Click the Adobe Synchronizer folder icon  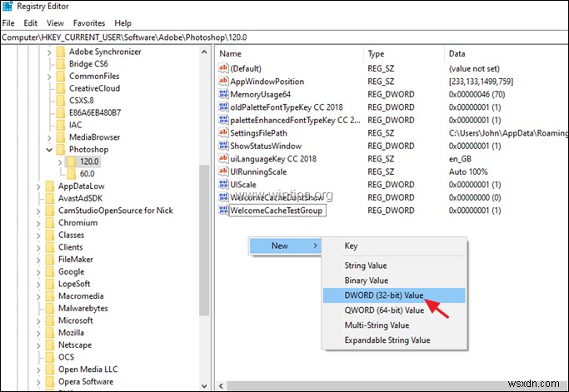[x=61, y=52]
